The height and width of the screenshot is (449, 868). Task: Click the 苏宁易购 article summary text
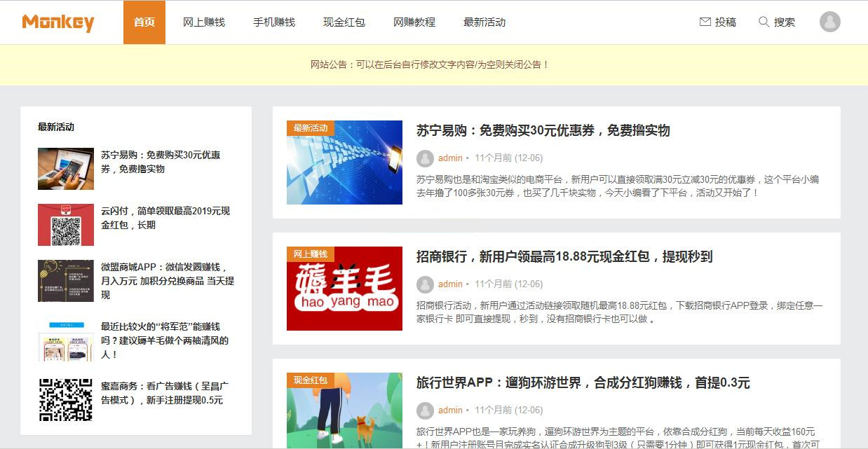(618, 186)
